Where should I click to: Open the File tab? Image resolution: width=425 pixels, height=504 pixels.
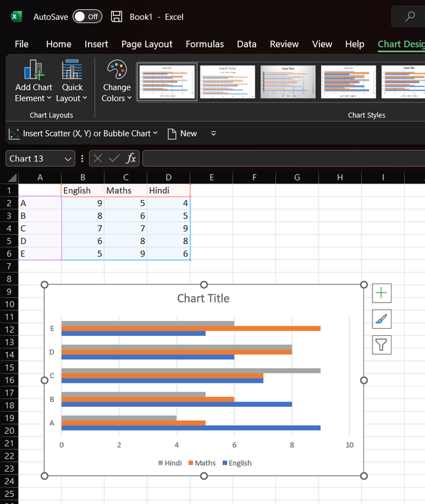(22, 44)
